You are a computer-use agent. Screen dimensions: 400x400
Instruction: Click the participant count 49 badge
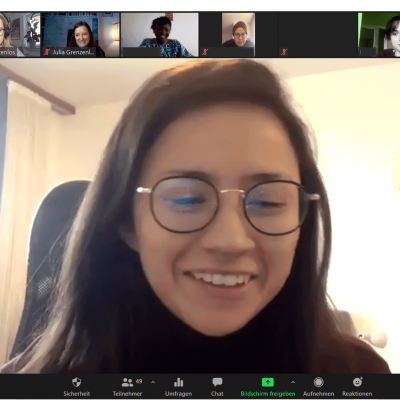click(139, 381)
